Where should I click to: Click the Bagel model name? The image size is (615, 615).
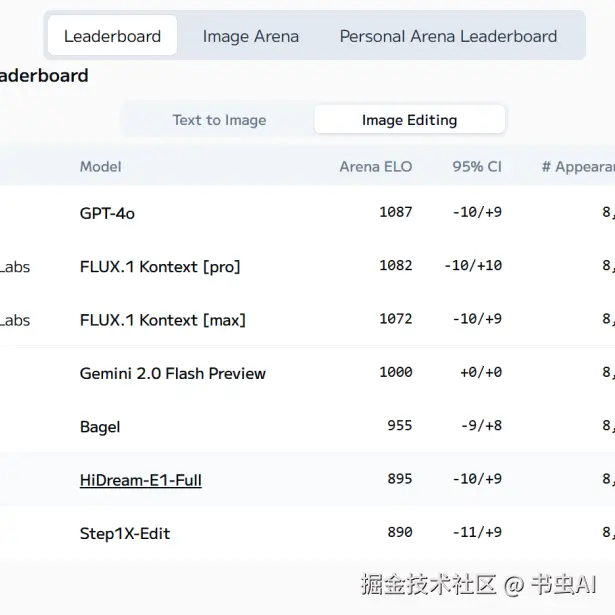[x=100, y=427]
